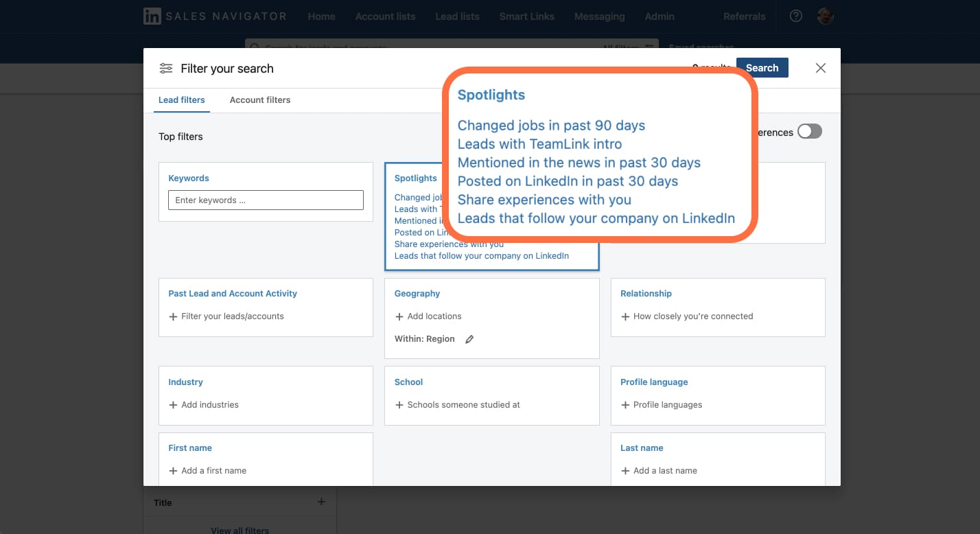Open Account lists in the navigation
980x534 pixels.
[x=385, y=16]
